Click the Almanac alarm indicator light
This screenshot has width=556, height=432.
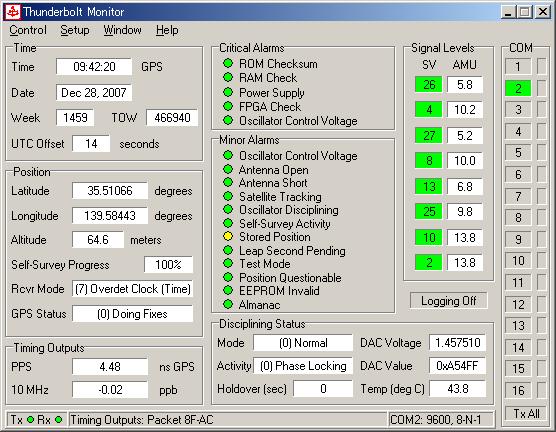[x=228, y=304]
